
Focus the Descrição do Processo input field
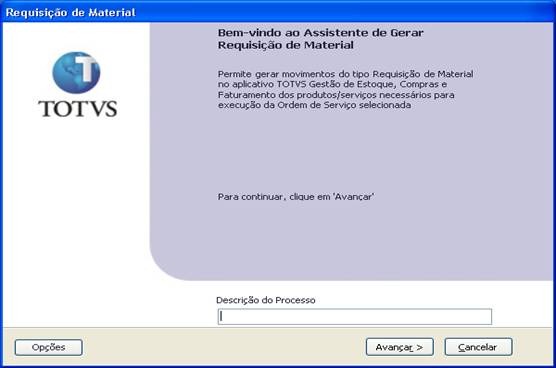pos(355,316)
